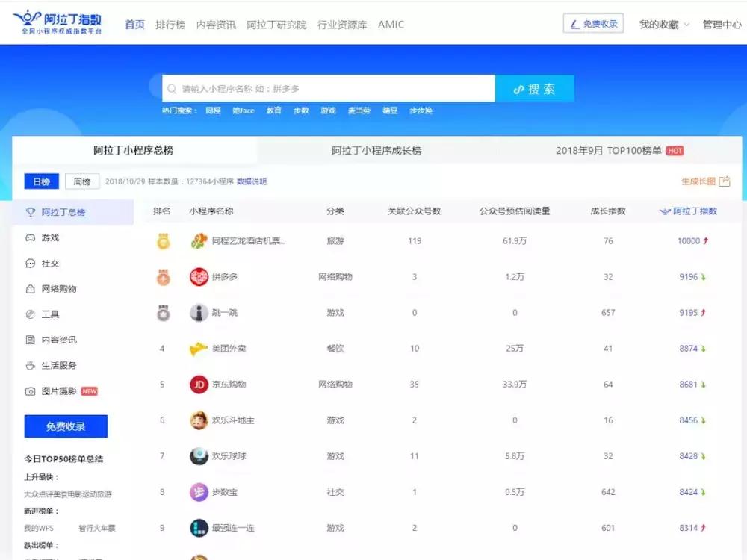Switch ranking to 周榜
747x560 pixels.
pyautogui.click(x=81, y=181)
